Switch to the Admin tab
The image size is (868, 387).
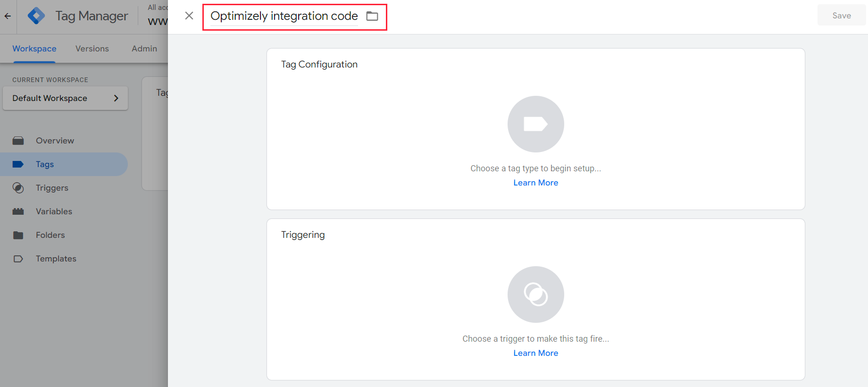(x=144, y=49)
